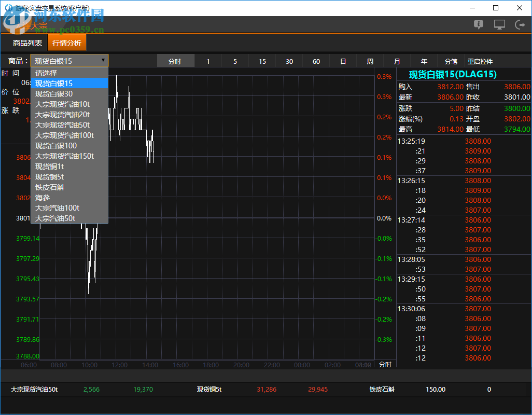Open the 分笔 tick view

(451, 61)
